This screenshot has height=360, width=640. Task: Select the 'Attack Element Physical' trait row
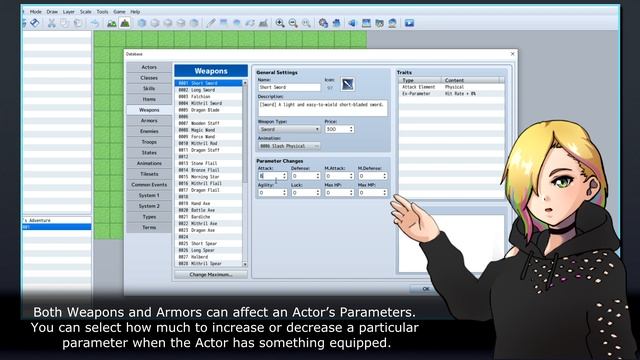[x=451, y=87]
